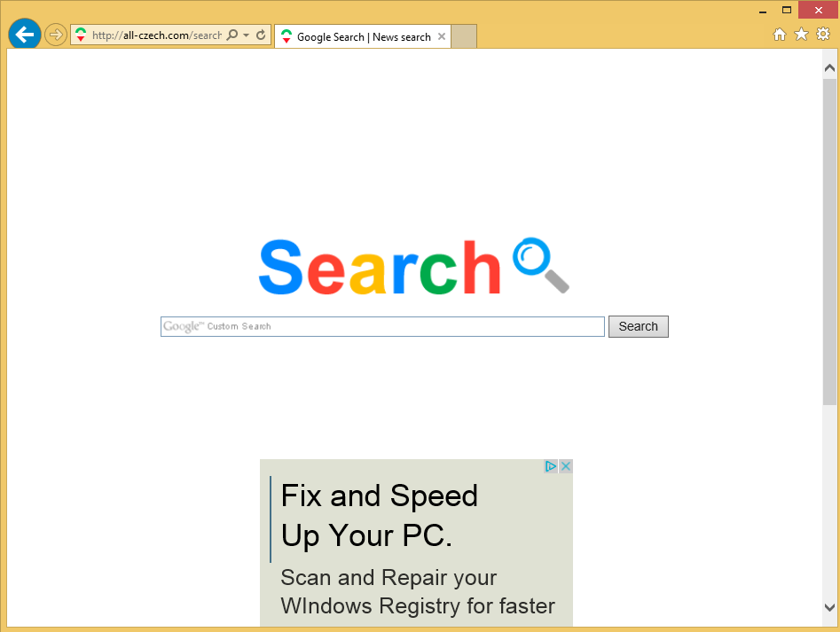Select the Google Search | News search tab

point(363,37)
